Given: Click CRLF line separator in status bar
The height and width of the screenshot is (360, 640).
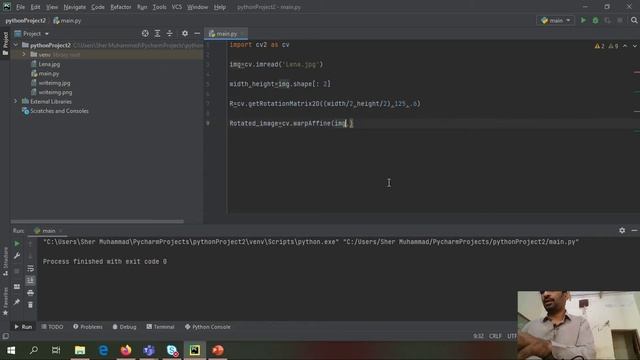Looking at the screenshot, I should pyautogui.click(x=495, y=336).
